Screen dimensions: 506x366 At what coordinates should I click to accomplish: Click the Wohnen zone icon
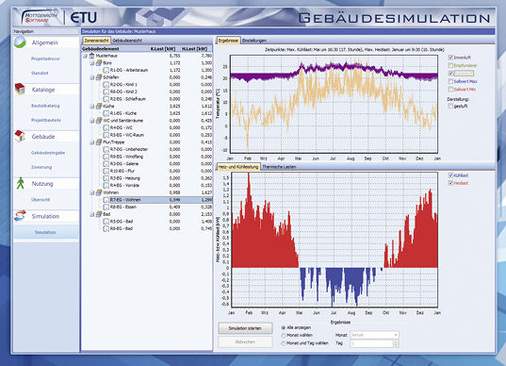(x=99, y=192)
